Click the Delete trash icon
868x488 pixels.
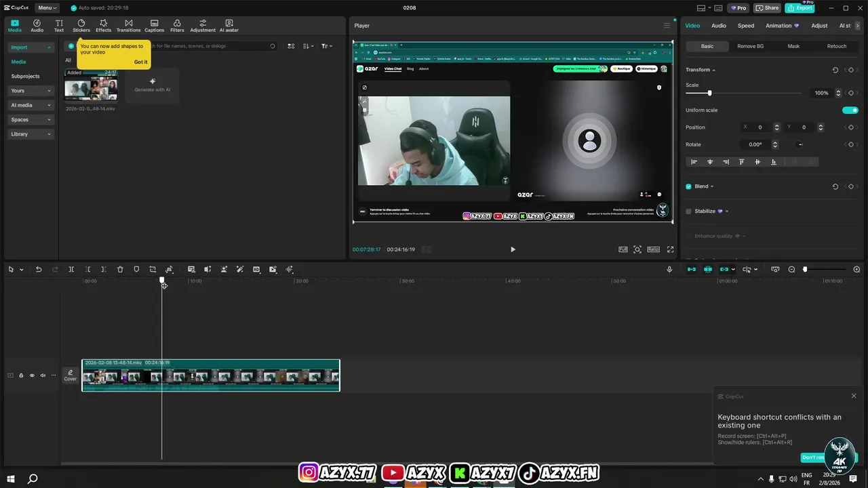pos(120,269)
